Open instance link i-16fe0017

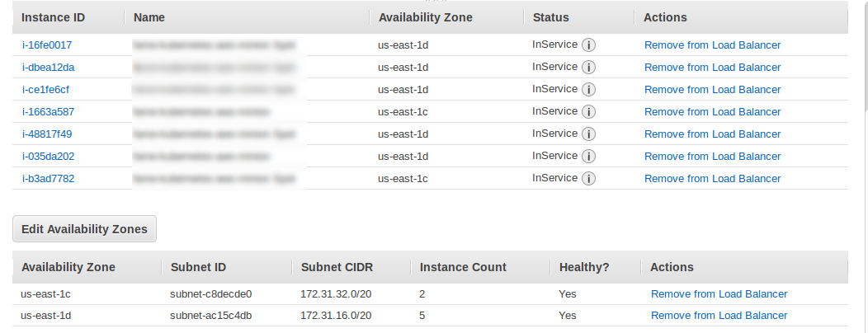pyautogui.click(x=47, y=45)
